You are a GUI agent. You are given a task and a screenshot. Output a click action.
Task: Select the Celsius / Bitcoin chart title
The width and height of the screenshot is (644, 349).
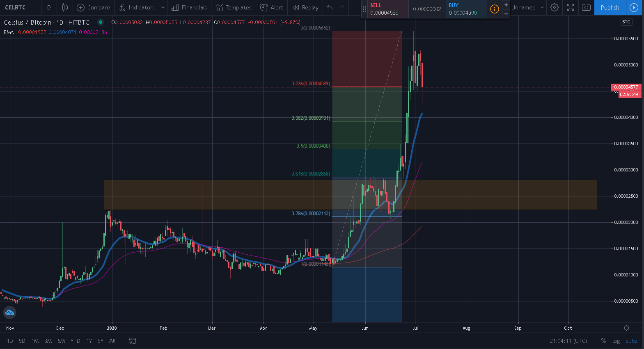pyautogui.click(x=46, y=22)
